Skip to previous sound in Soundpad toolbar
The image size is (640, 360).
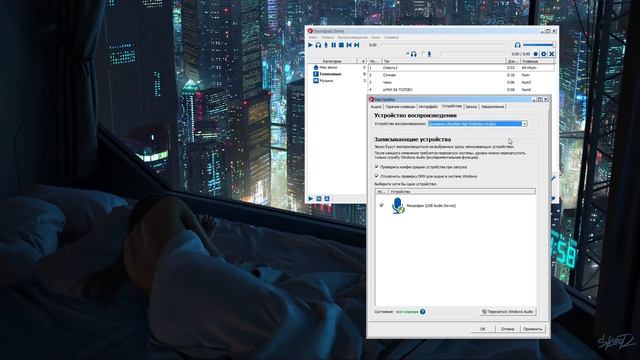coord(349,45)
